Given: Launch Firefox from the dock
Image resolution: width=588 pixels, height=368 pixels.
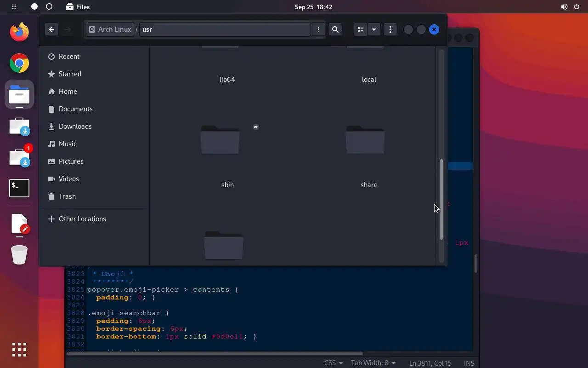Looking at the screenshot, I should (x=19, y=32).
